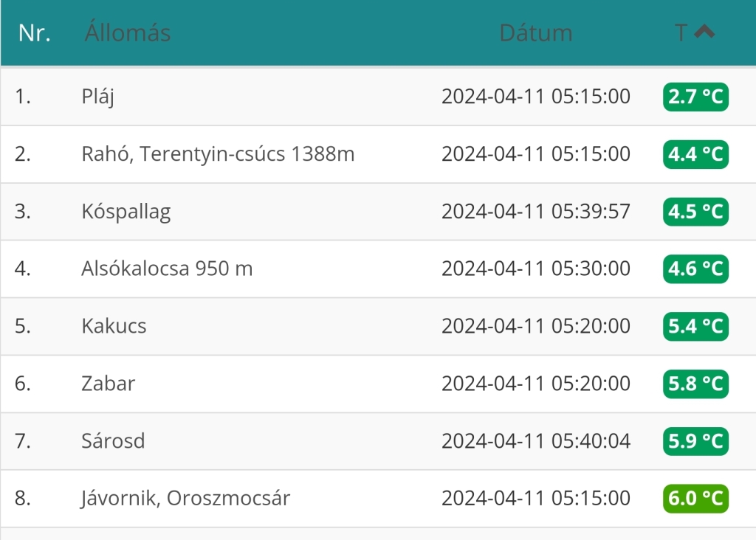The height and width of the screenshot is (540, 756).
Task: Select Alsókalocsa 950 m station
Action: click(x=167, y=269)
